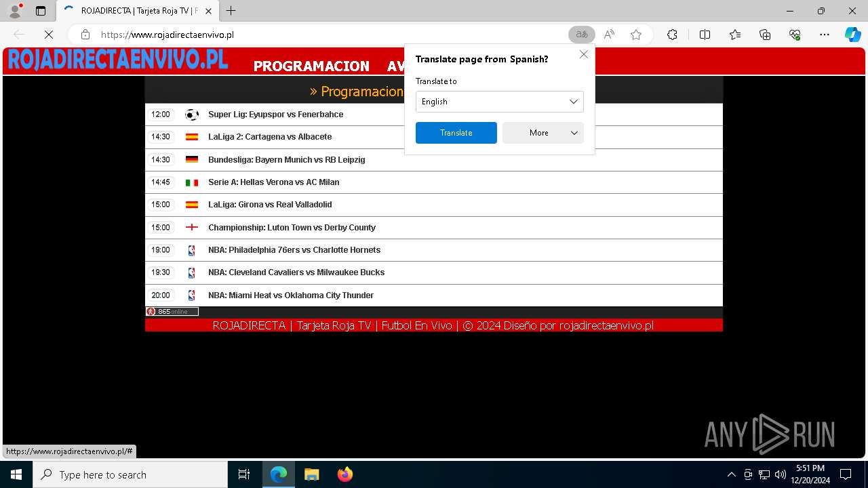Open Collections icon in toolbar
Viewport: 868px width, 488px height.
pos(765,35)
